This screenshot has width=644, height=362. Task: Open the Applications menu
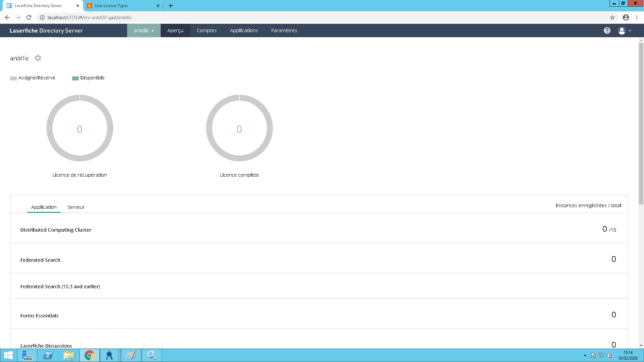coord(244,31)
